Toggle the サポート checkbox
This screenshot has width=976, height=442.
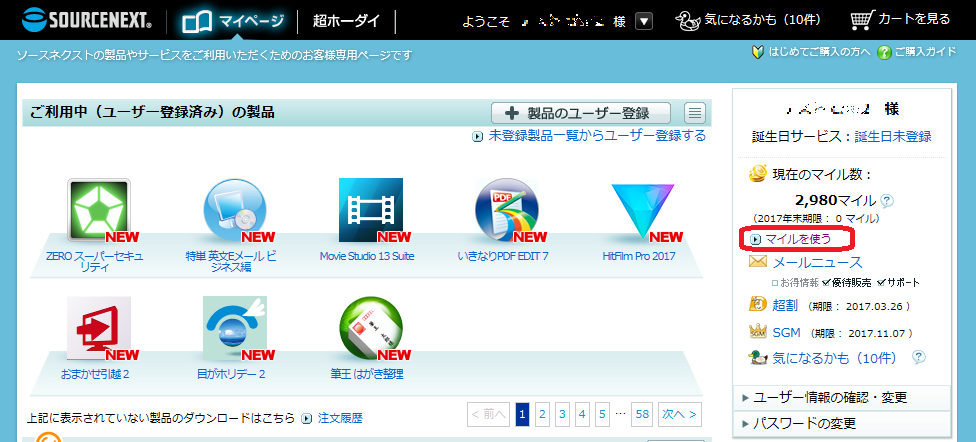881,283
